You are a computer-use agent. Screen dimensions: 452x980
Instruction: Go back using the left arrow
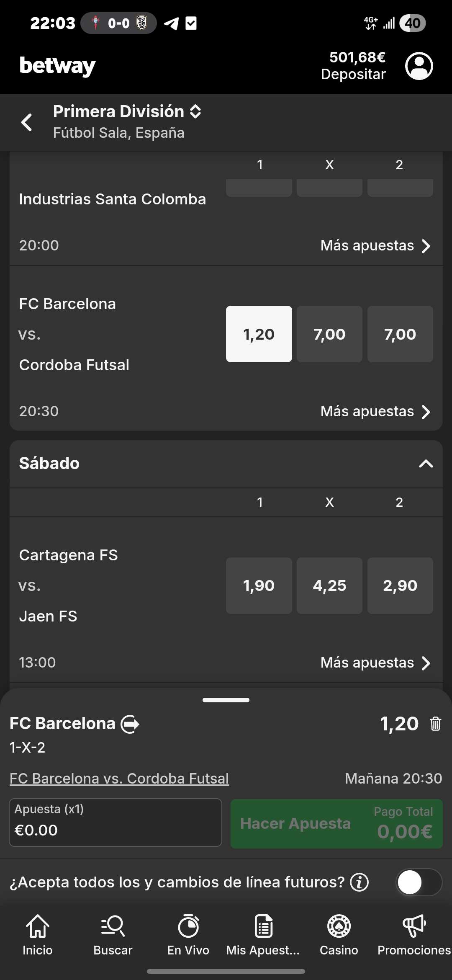tap(27, 122)
